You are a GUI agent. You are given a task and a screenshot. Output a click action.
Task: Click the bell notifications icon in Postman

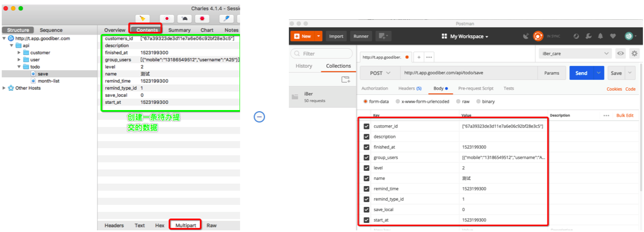[600, 36]
